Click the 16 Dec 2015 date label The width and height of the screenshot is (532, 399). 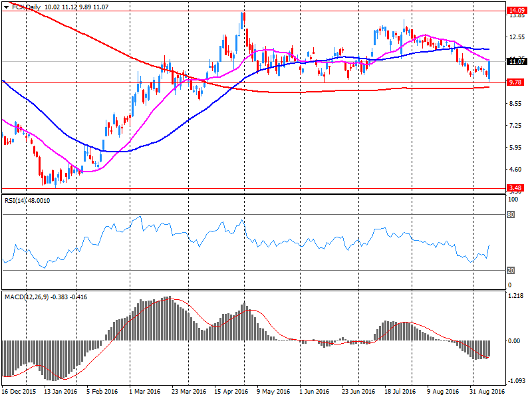click(x=19, y=391)
